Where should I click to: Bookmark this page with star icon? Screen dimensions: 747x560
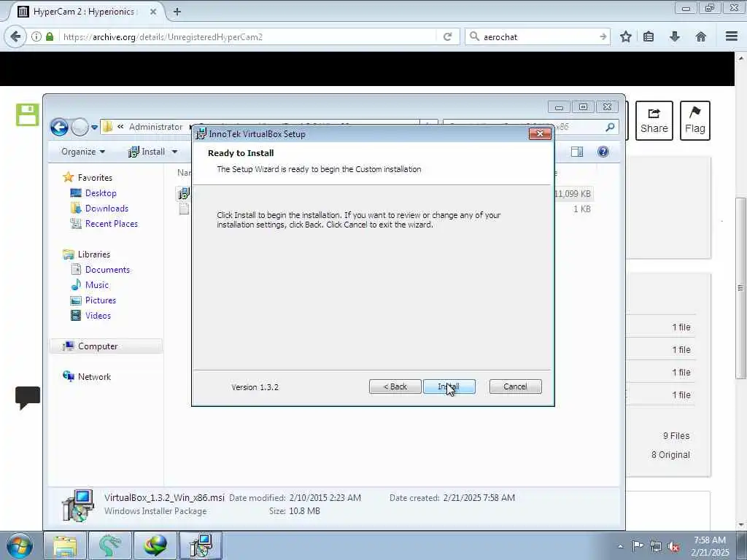click(x=626, y=36)
